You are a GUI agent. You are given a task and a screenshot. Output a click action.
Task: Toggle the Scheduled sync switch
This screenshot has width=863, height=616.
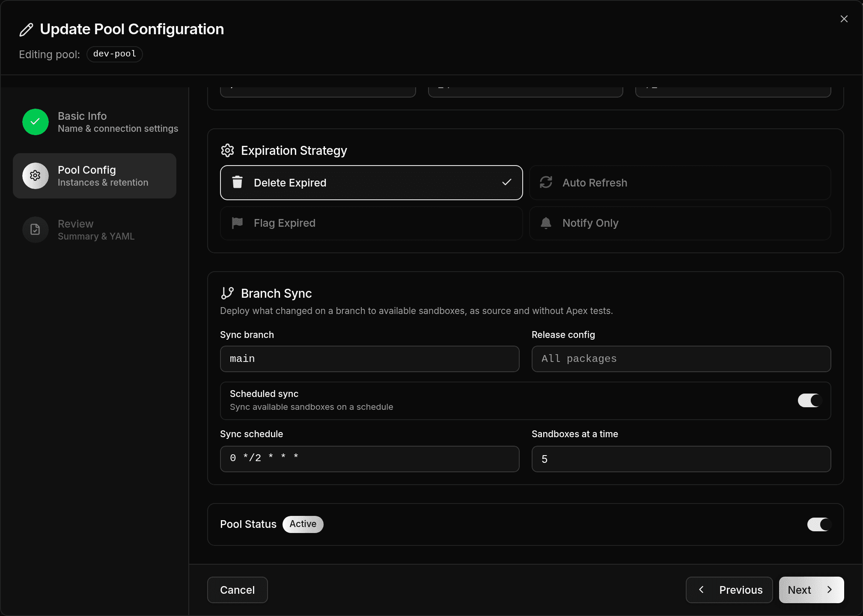click(x=809, y=400)
